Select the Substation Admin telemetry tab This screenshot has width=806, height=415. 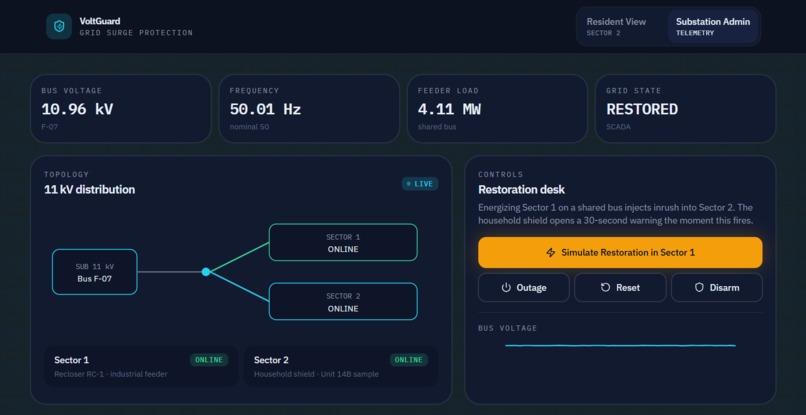712,26
